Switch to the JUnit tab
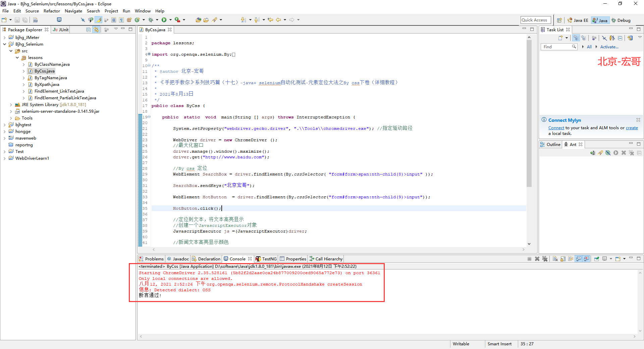 (61, 30)
